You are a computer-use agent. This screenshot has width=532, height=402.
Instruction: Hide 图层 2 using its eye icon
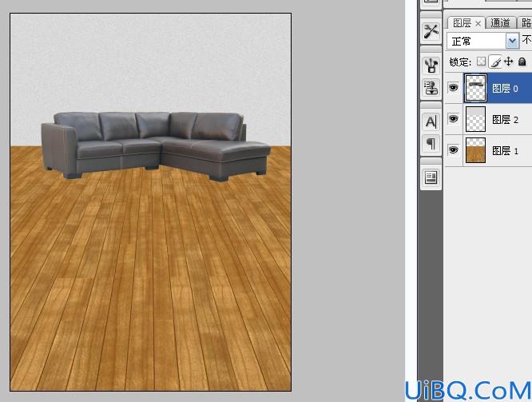click(453, 119)
